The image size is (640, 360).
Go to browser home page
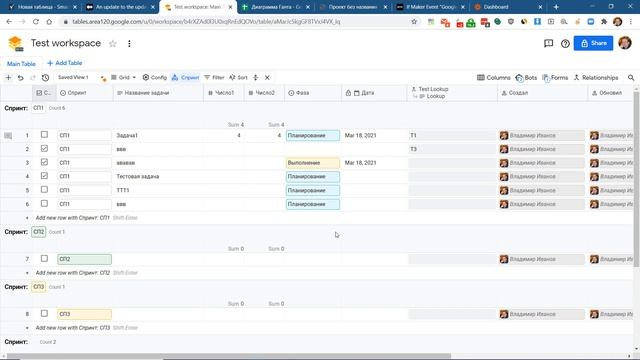click(x=49, y=22)
